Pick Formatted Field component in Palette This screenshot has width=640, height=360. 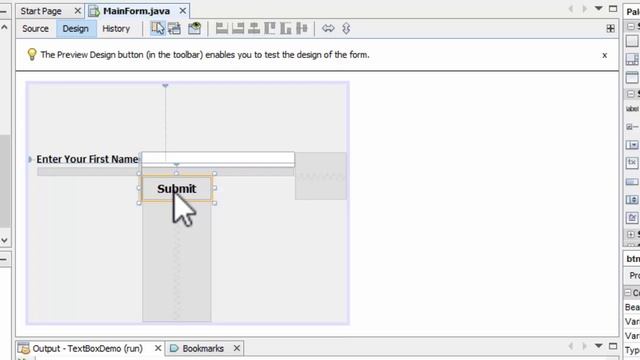[632, 218]
